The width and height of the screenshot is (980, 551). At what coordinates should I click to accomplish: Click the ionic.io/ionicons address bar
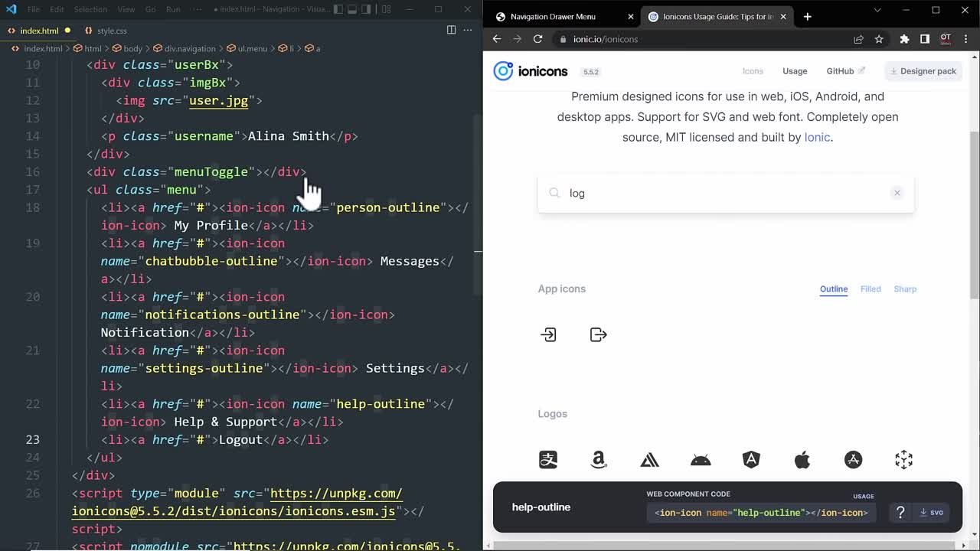[x=704, y=39]
